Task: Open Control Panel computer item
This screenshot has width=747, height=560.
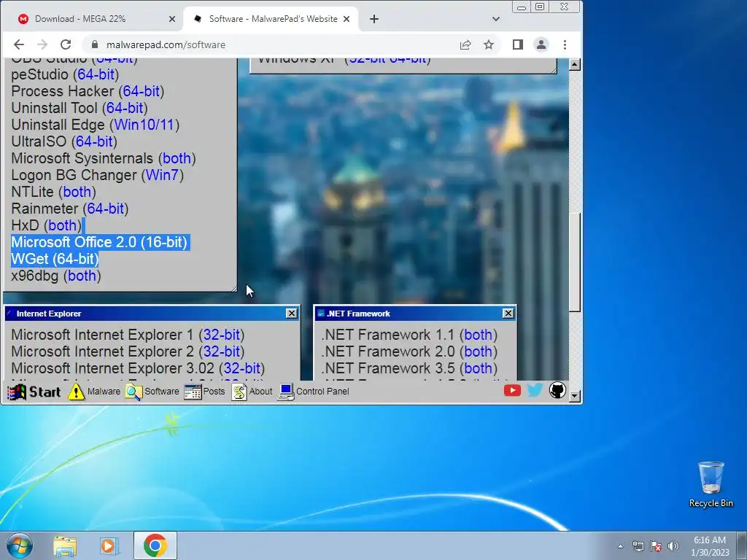Action: tap(313, 392)
